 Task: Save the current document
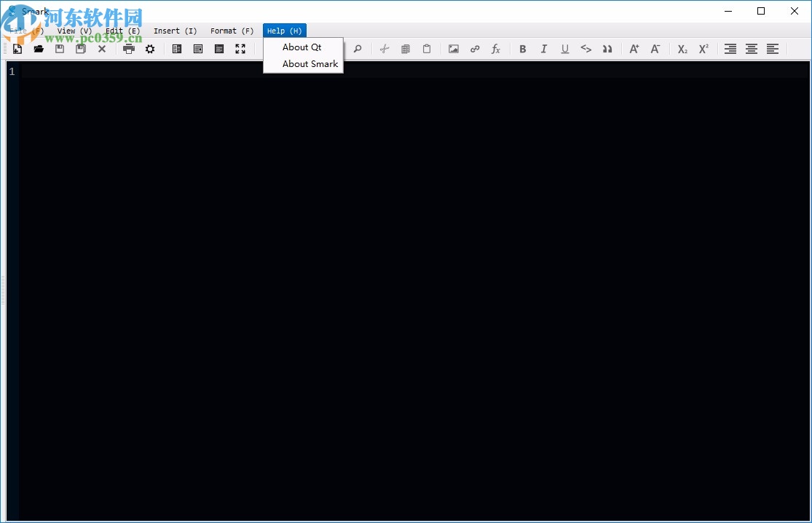(x=59, y=49)
